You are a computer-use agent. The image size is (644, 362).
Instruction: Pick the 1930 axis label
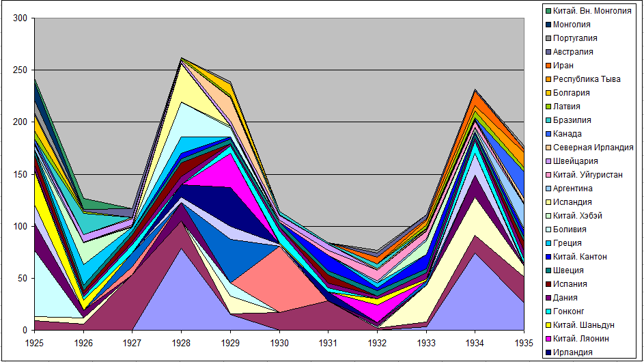point(279,343)
